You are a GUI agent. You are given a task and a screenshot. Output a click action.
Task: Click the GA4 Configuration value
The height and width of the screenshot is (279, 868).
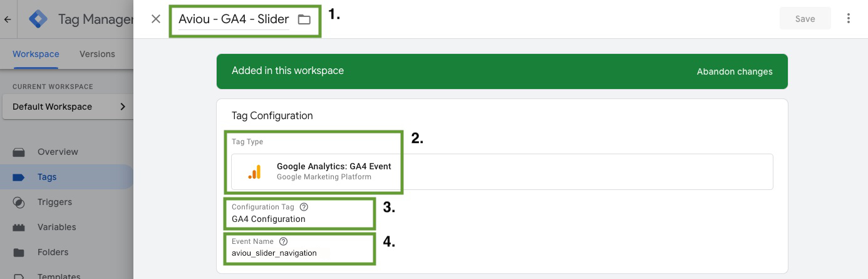click(269, 219)
